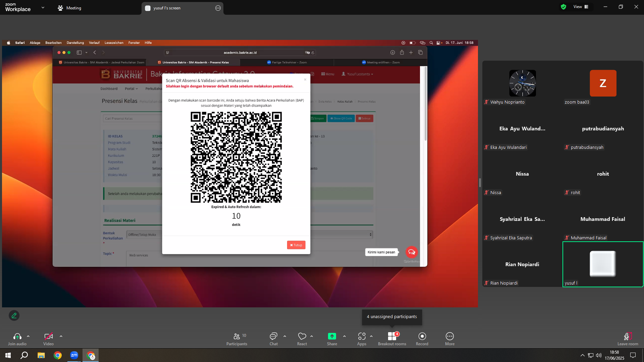
Task: Click the Dashboard link in the navbar
Action: [109, 89]
